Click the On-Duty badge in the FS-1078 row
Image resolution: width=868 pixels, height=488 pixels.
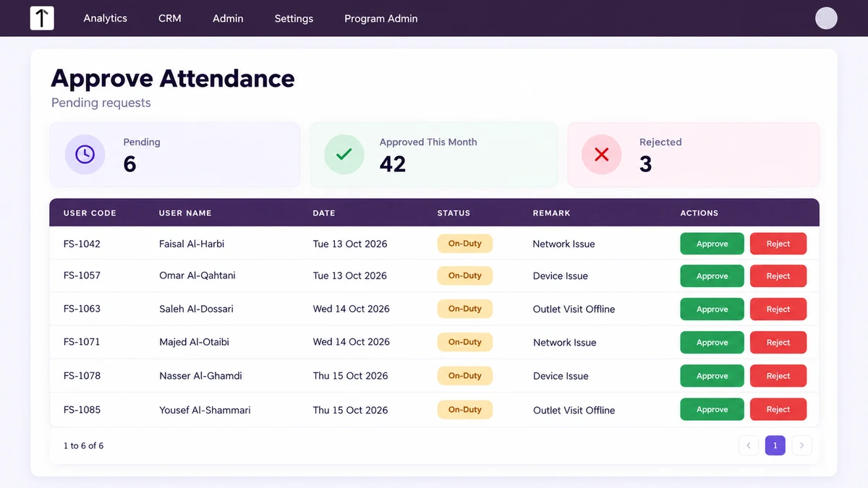(x=464, y=375)
